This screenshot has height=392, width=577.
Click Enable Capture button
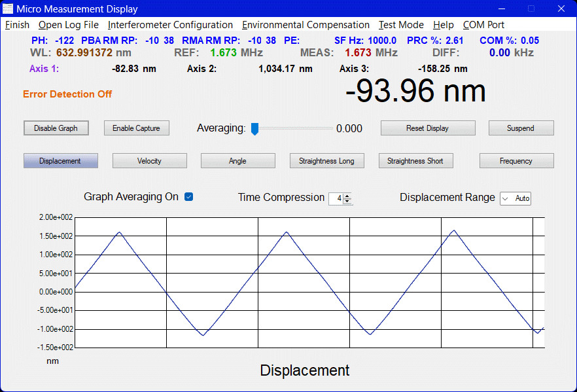(137, 128)
